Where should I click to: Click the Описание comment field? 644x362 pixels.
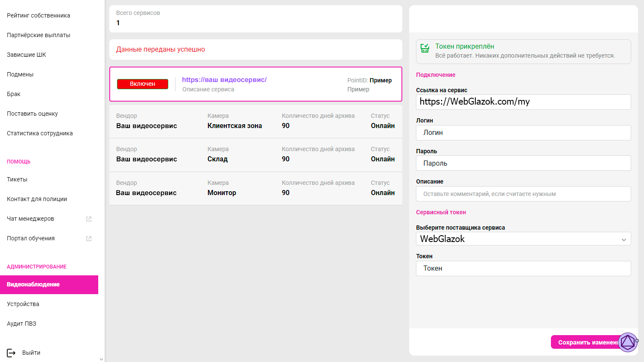(x=524, y=194)
